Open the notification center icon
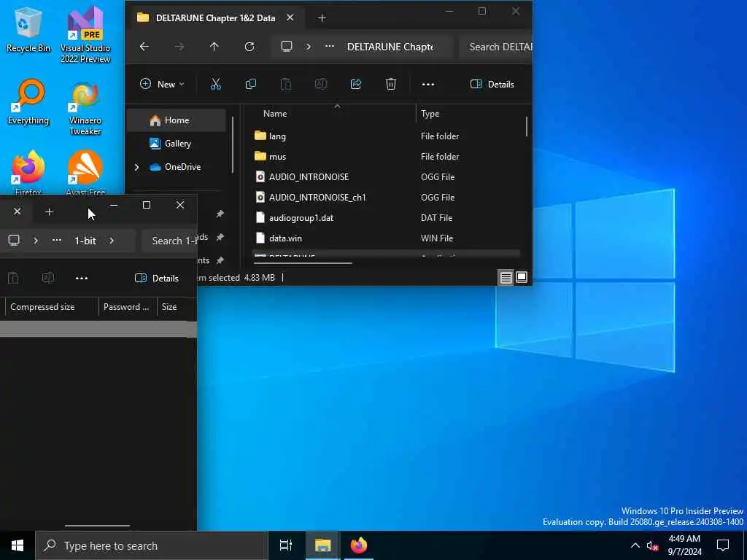This screenshot has height=560, width=747. (723, 545)
